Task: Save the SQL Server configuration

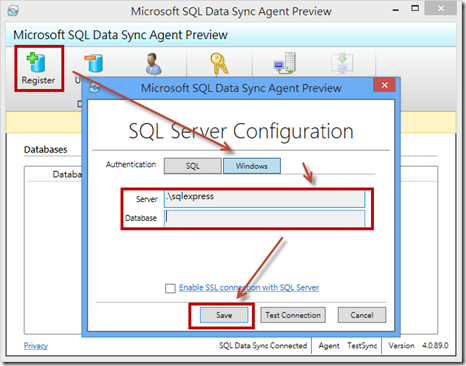Action: (224, 315)
